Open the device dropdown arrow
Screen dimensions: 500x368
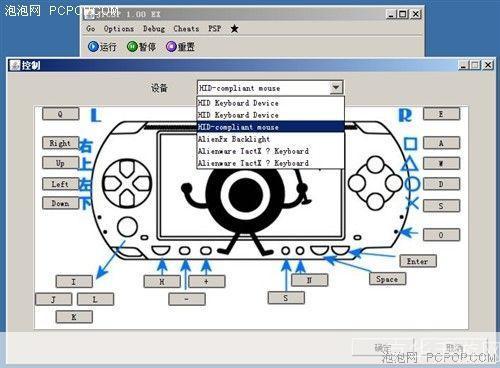(336, 88)
